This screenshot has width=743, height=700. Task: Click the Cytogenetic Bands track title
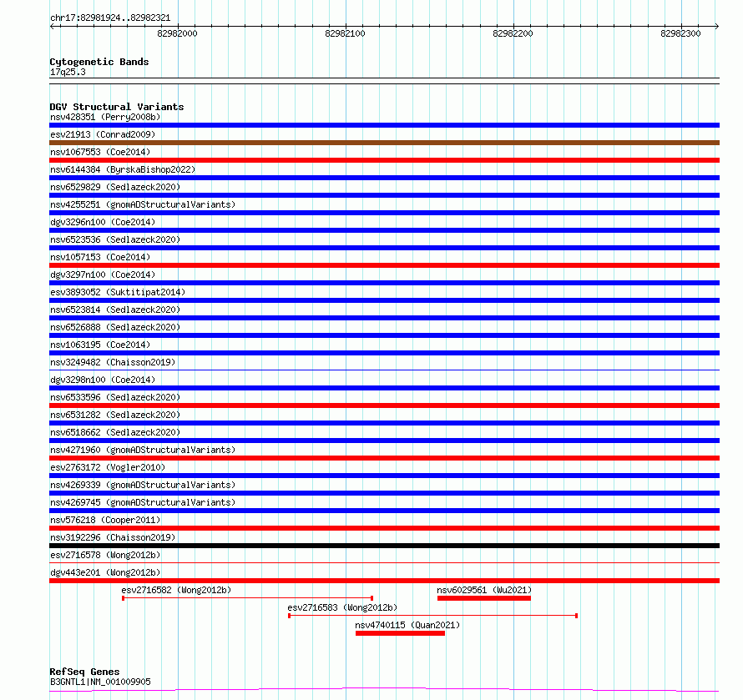click(99, 62)
